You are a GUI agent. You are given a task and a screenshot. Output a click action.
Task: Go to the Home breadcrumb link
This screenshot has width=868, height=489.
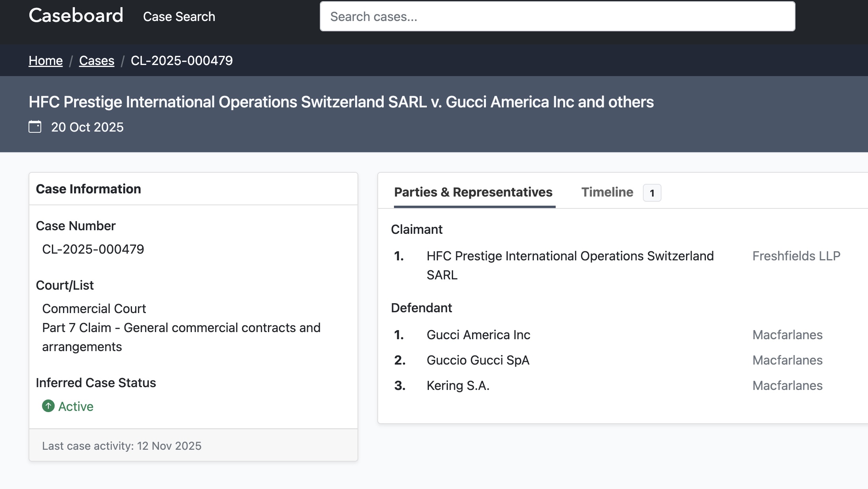46,61
